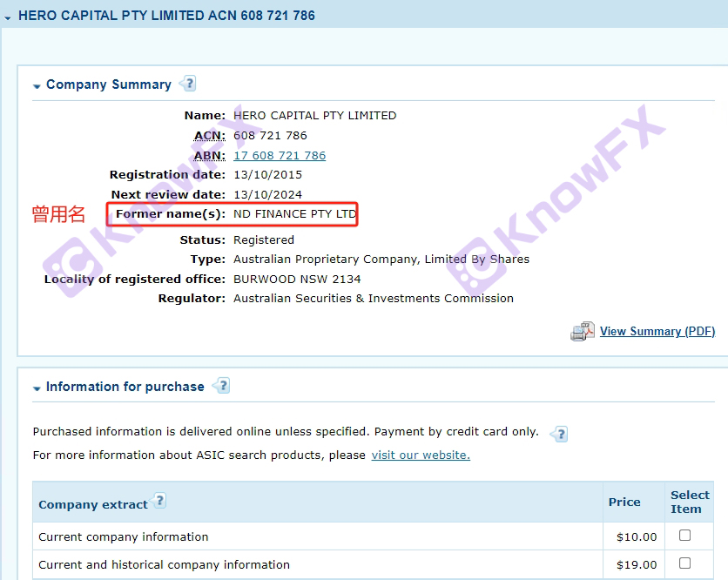Image resolution: width=728 pixels, height=580 pixels.
Task: Open View Summary (PDF) link
Action: click(657, 331)
